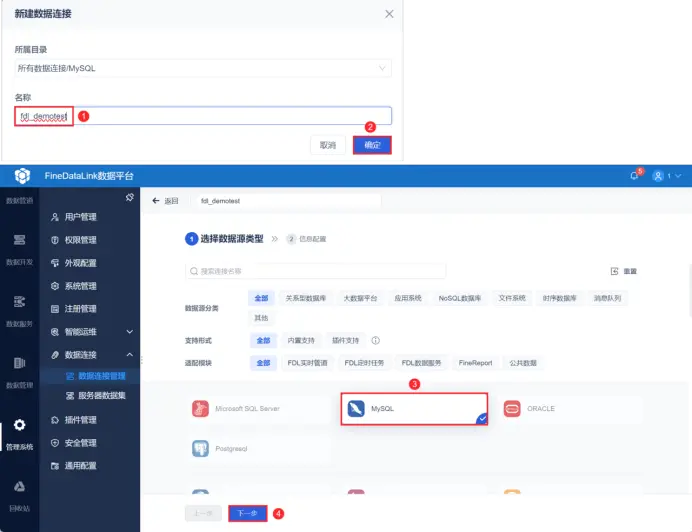
Task: Click the sidebar collapse handle
Action: (x=141, y=360)
